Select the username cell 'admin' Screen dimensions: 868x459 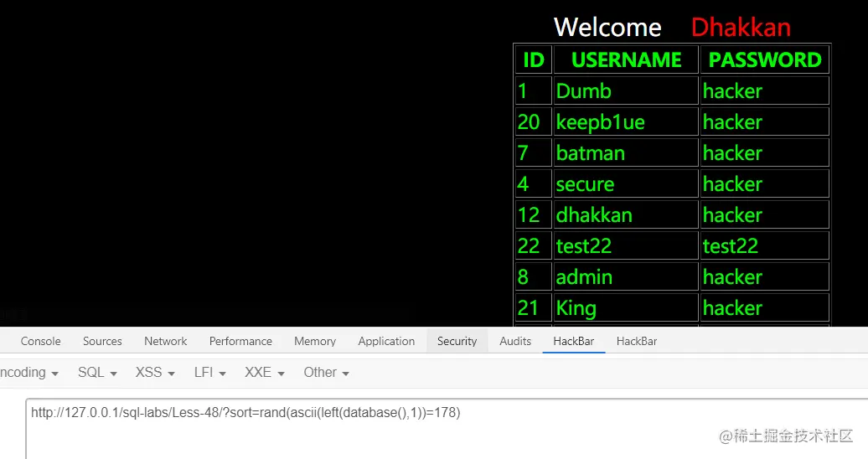point(626,277)
